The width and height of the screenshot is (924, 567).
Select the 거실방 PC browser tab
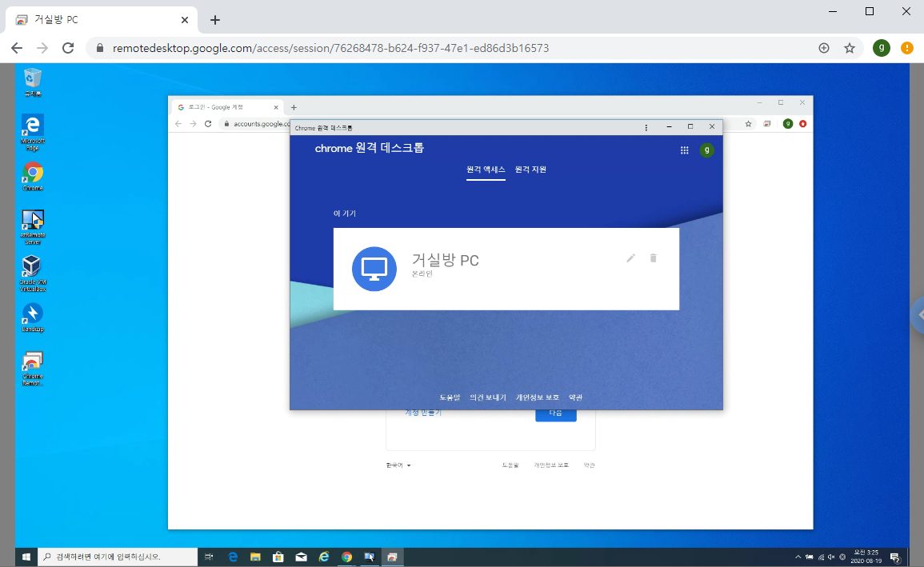[x=102, y=19]
